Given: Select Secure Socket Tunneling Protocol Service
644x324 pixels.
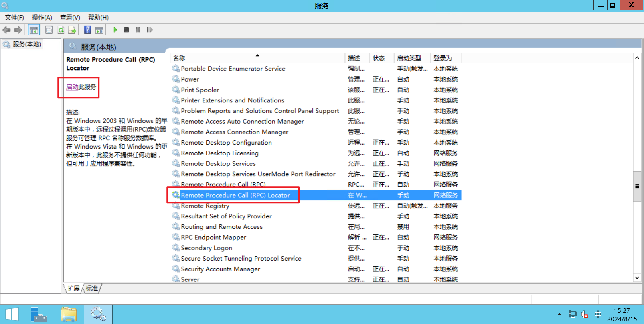Looking at the screenshot, I should click(316, 258).
